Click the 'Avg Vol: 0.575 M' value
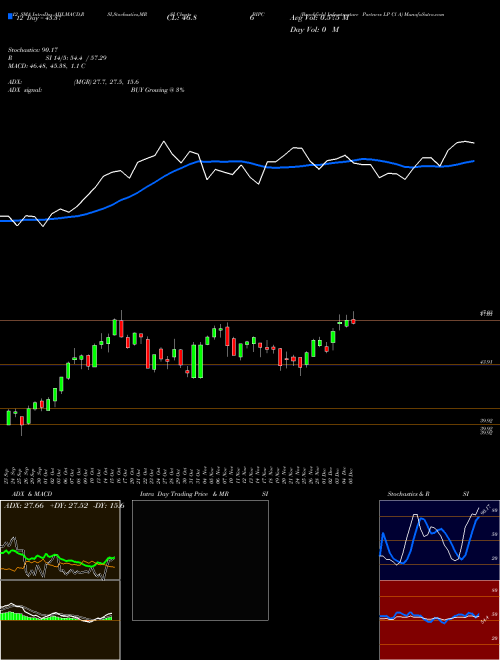This screenshot has width=500, height=660. [319, 18]
